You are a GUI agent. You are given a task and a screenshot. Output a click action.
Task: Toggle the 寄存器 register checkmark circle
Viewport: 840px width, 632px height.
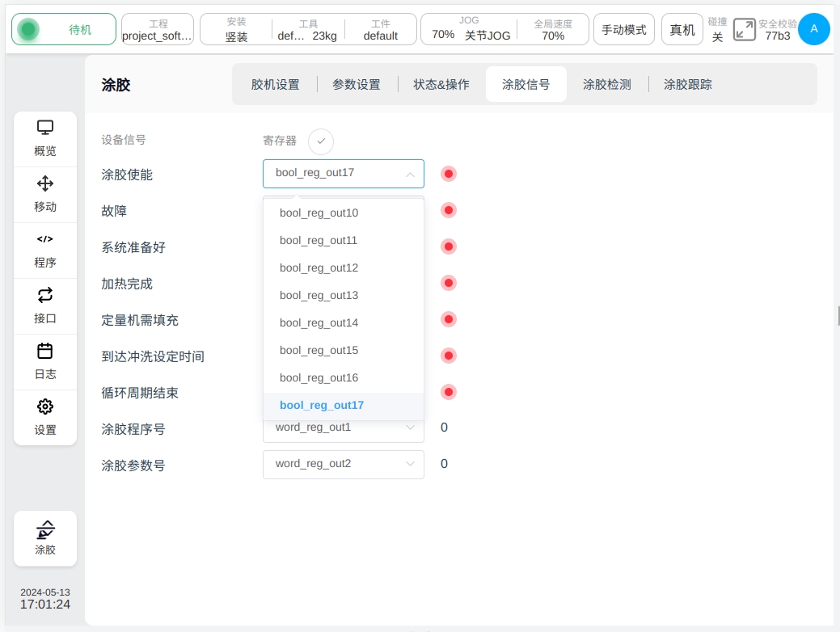(321, 141)
